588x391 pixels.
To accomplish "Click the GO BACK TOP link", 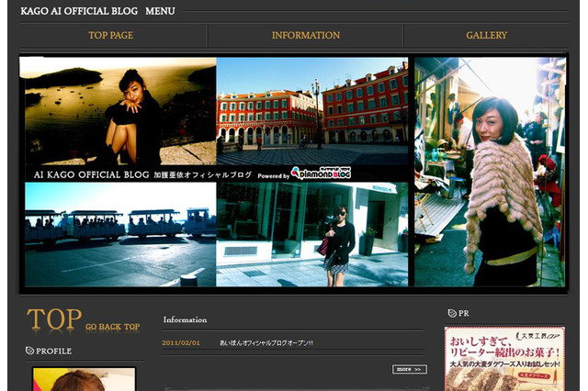I will pos(112,327).
